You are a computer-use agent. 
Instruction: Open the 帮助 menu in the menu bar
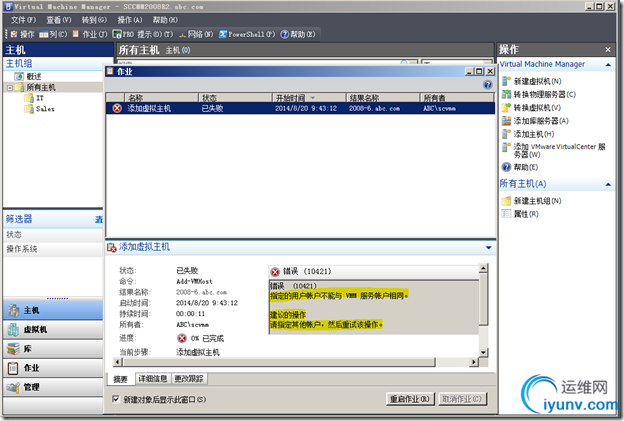pos(165,20)
